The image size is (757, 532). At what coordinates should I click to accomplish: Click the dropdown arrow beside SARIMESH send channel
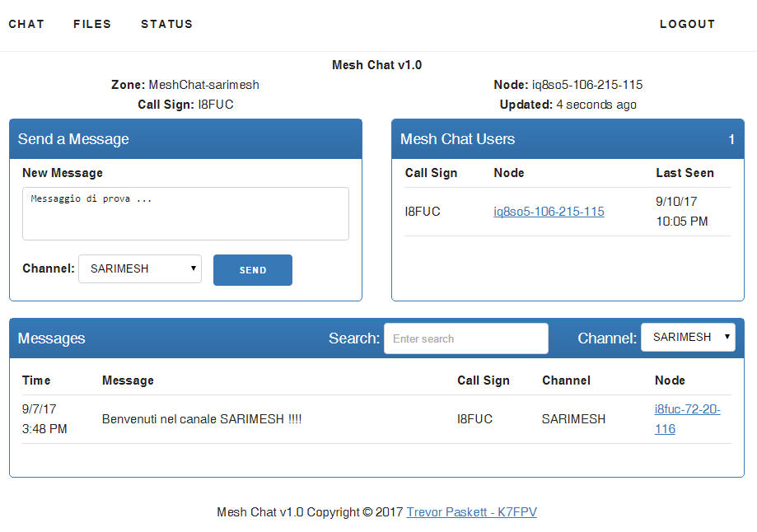[x=193, y=268]
